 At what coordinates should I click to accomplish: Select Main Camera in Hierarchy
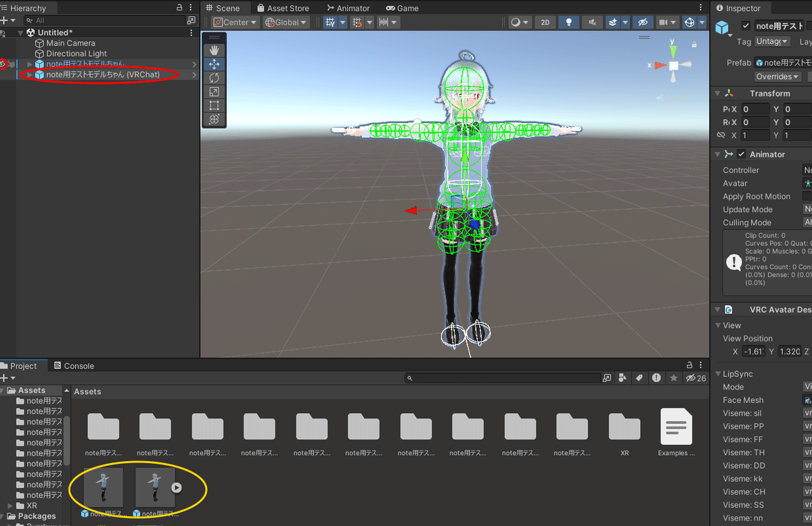(71, 43)
